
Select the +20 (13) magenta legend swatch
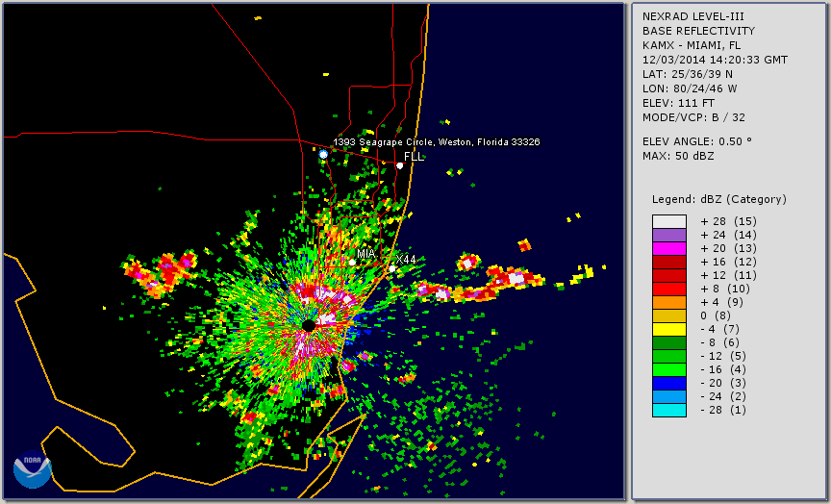click(669, 248)
